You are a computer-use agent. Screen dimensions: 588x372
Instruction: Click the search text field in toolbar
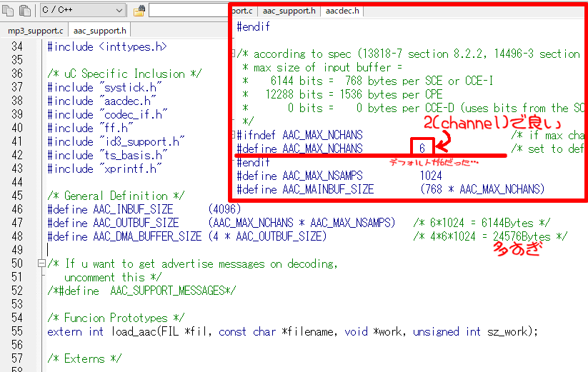tap(189, 10)
